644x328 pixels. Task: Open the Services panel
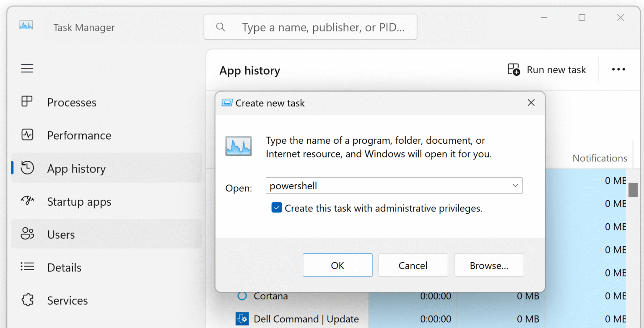pyautogui.click(x=27, y=300)
